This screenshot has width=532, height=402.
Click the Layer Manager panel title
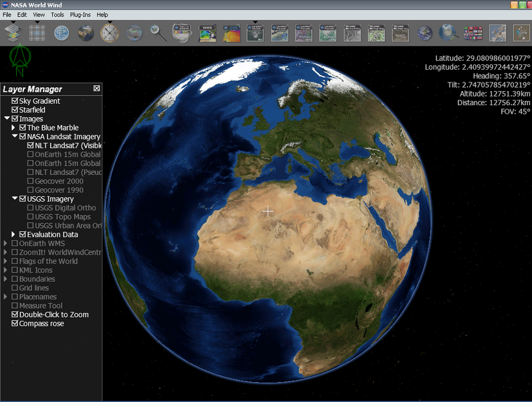pyautogui.click(x=33, y=89)
